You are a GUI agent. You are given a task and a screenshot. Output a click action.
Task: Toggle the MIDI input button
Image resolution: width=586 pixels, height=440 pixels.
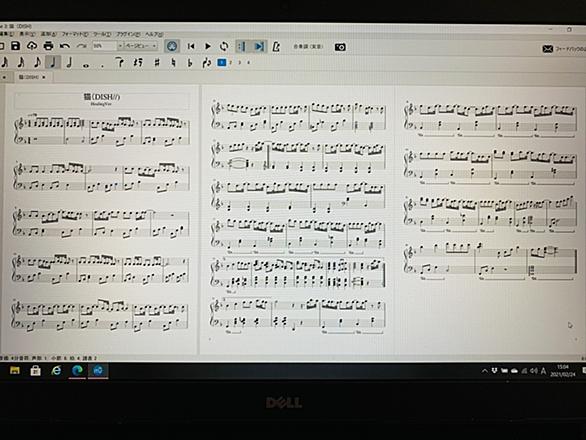(x=172, y=46)
